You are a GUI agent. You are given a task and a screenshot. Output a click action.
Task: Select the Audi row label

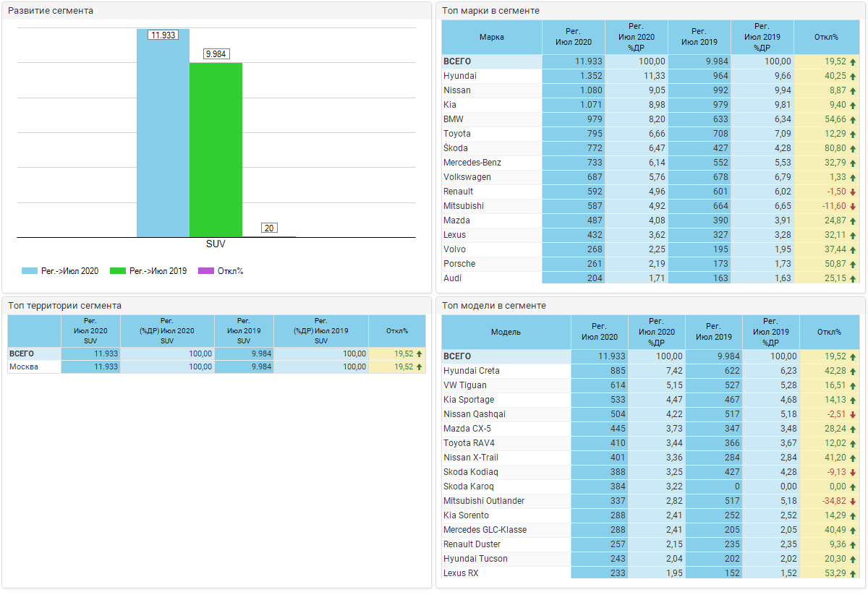point(453,278)
